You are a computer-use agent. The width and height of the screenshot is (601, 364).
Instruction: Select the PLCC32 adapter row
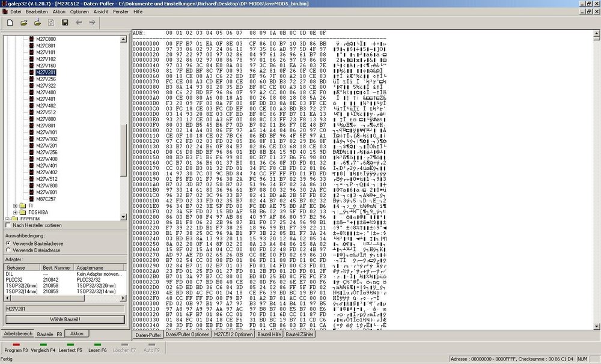point(65,280)
